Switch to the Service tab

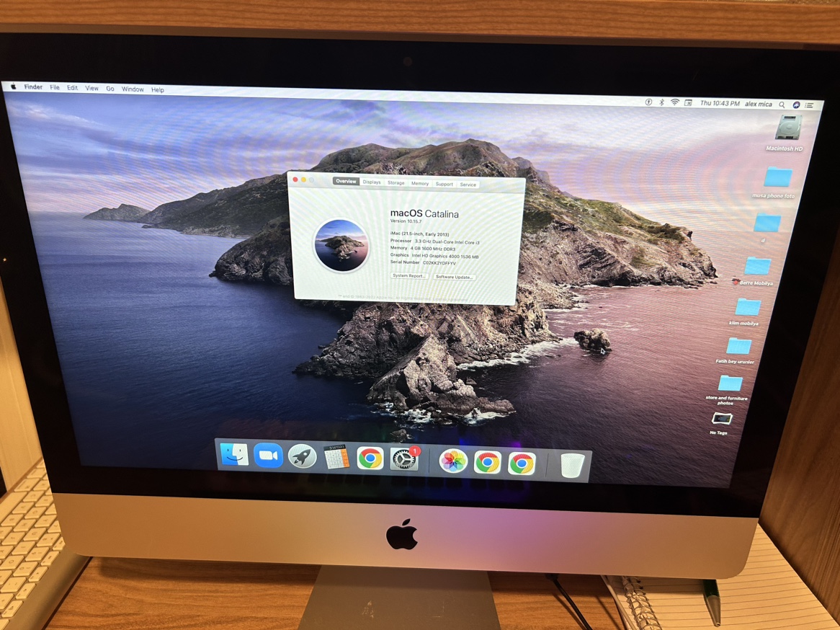pyautogui.click(x=468, y=185)
